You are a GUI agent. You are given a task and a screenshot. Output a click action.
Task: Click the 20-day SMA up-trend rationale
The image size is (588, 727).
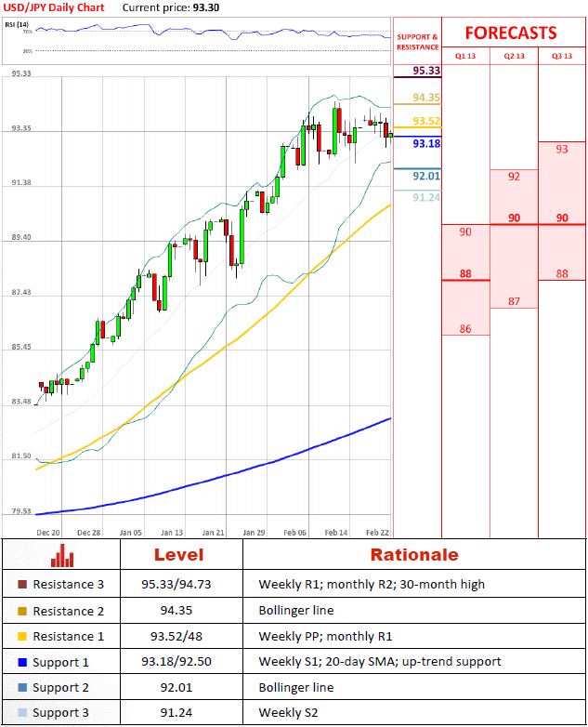380,661
